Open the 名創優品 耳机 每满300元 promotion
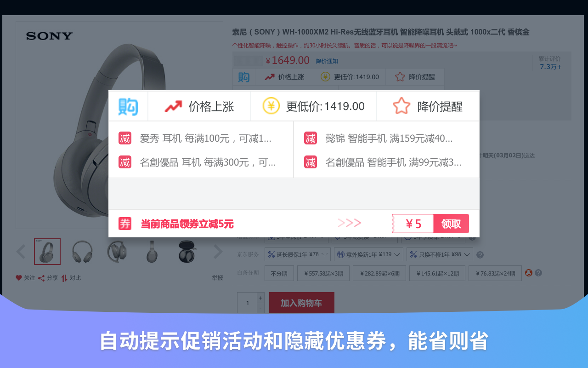Screen dimensions: 588x368 (208, 162)
